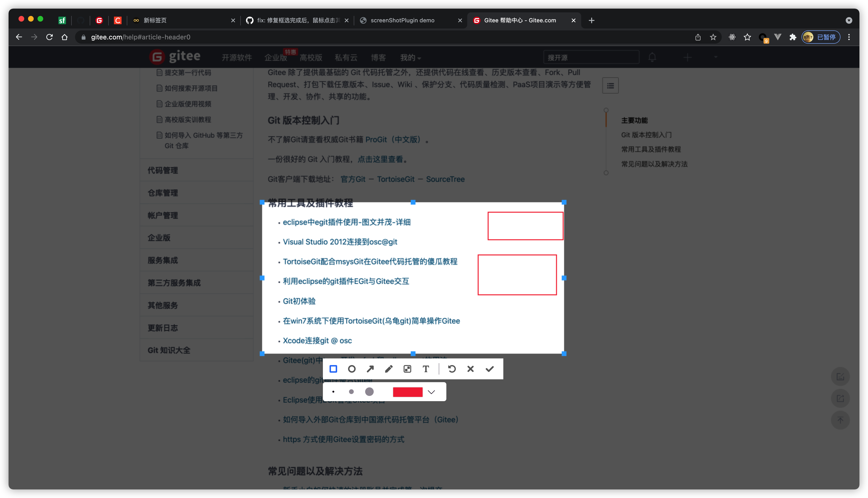Image resolution: width=868 pixels, height=498 pixels.
Task: Open the React DevTools extension icon
Action: click(732, 37)
